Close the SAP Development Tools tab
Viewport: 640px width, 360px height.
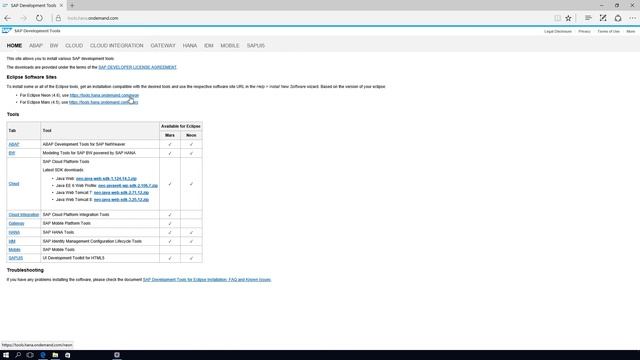pyautogui.click(x=61, y=5)
